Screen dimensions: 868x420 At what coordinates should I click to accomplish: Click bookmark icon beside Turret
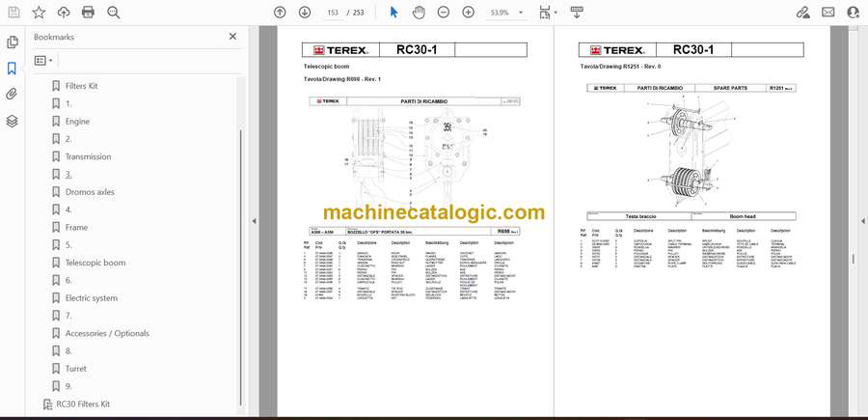(56, 369)
